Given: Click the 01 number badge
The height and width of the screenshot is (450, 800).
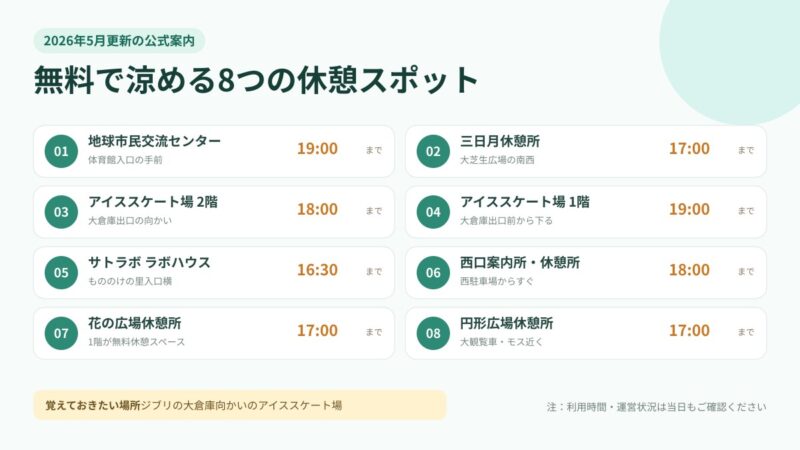Looking at the screenshot, I should 61,151.
